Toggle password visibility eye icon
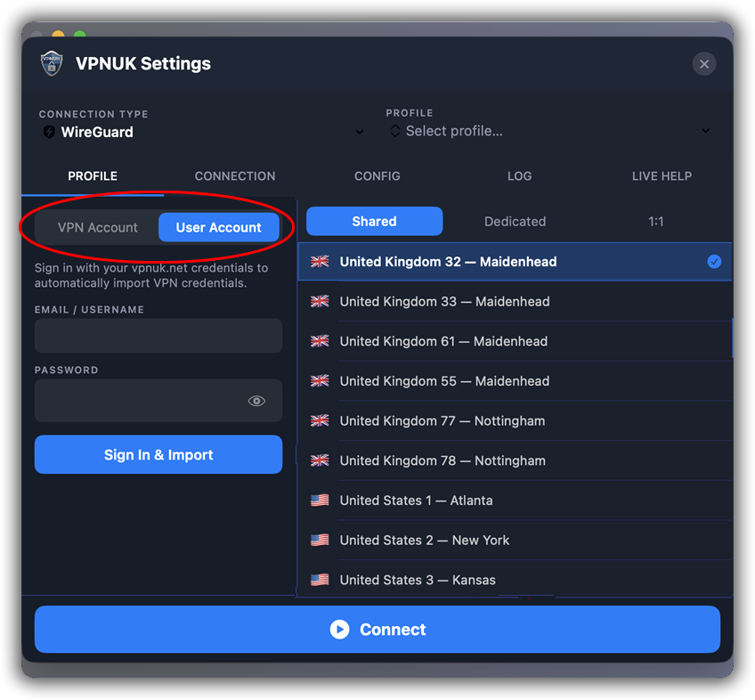The image size is (755, 700). coord(256,401)
